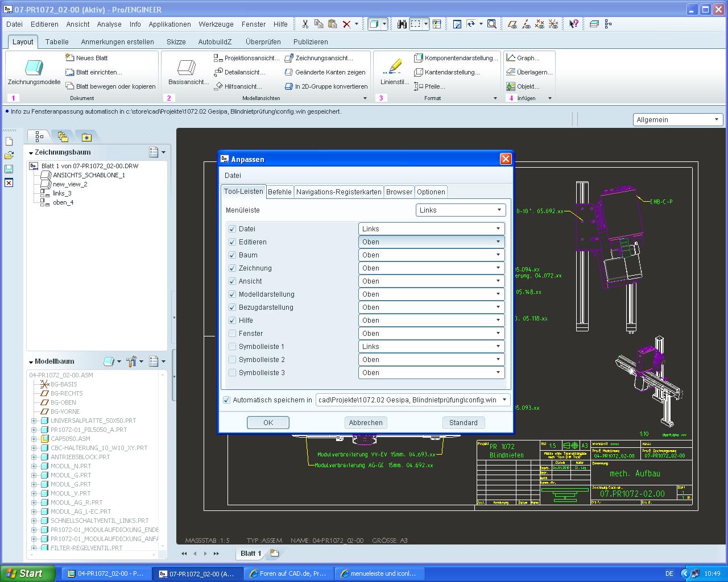Click Detailansicht icon

click(x=218, y=72)
